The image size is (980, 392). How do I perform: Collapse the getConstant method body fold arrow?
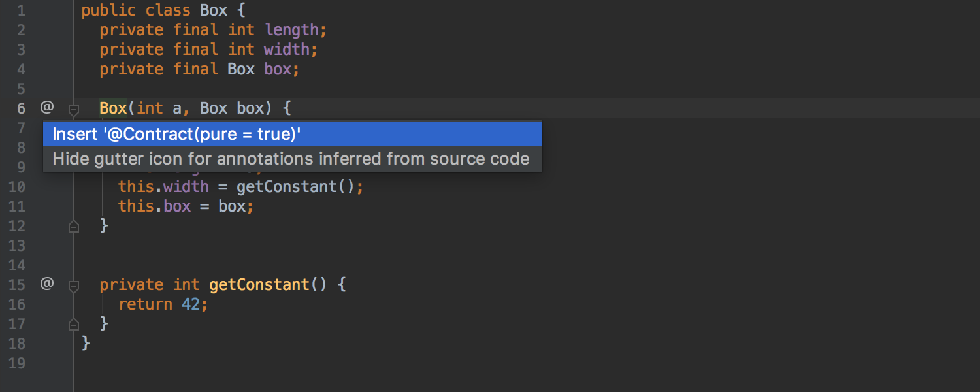pyautogui.click(x=74, y=286)
